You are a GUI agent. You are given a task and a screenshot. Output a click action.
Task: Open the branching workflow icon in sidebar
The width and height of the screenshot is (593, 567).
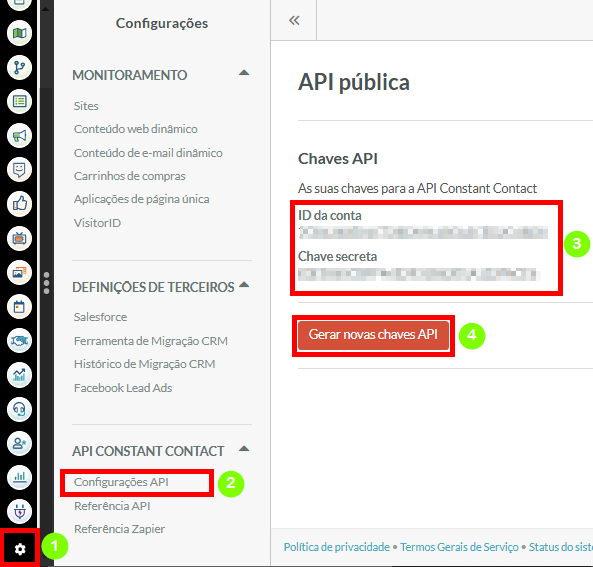19,67
